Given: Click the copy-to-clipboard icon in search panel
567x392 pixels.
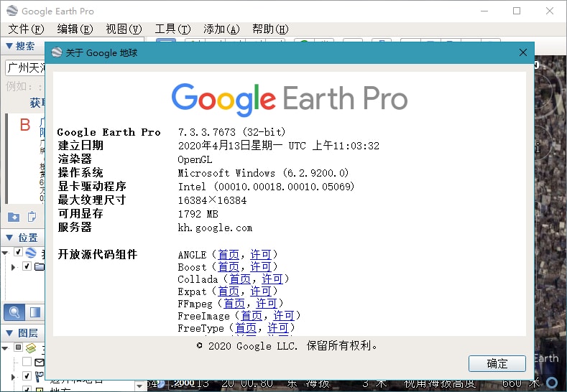Looking at the screenshot, I should (32, 217).
